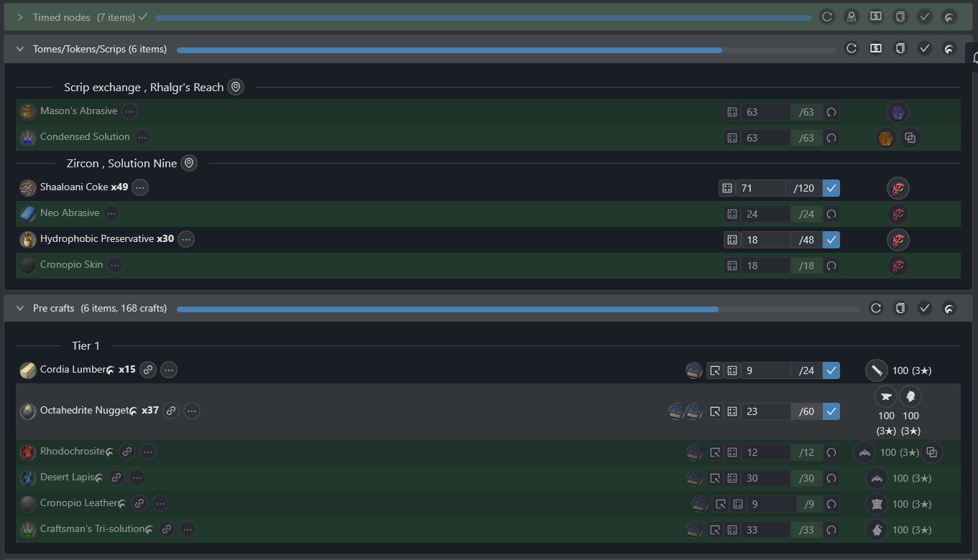The height and width of the screenshot is (560, 978).
Task: Click the orange scrip icon for Condensed Solution
Action: pos(886,138)
